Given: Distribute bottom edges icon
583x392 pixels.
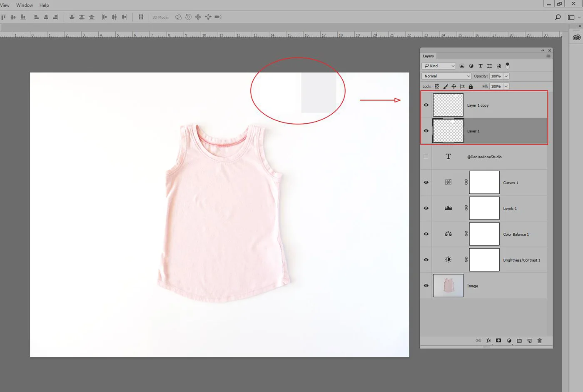Looking at the screenshot, I should [x=92, y=17].
